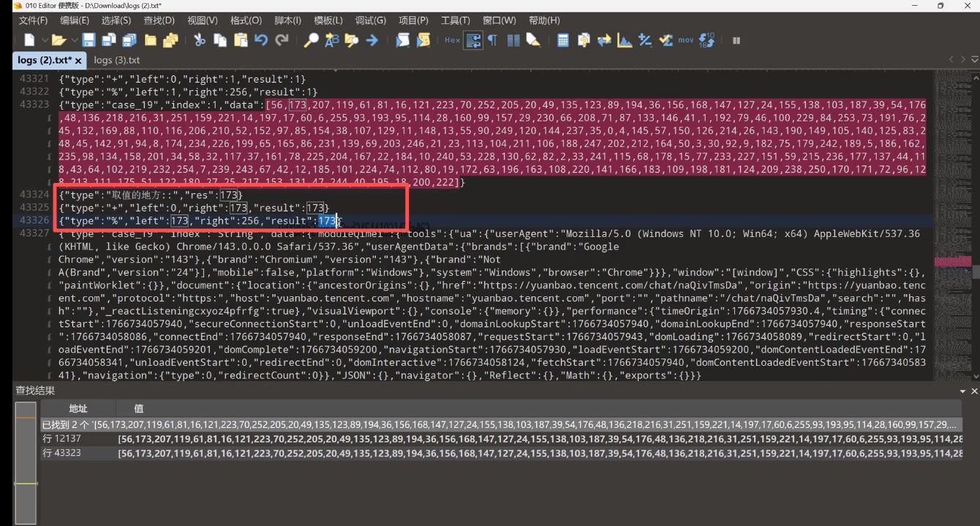The height and width of the screenshot is (526, 980).
Task: Undo the last edit
Action: tap(261, 40)
